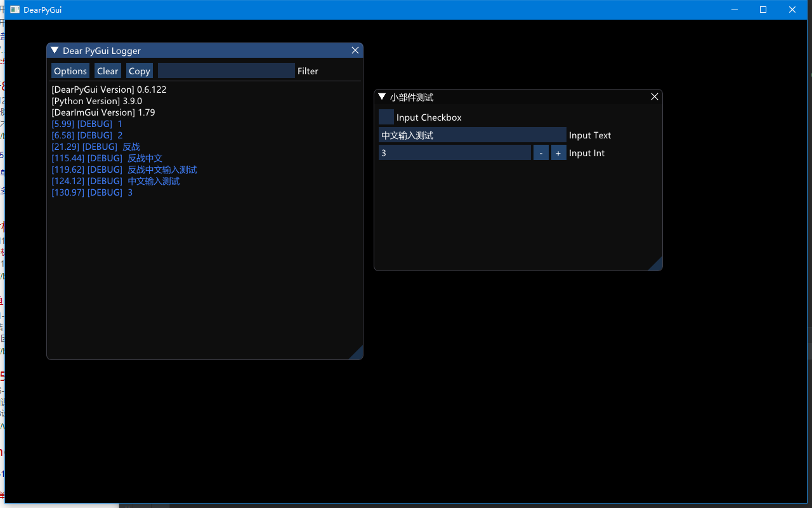The image size is (812, 508).
Task: Click the 小部件测试 window resize grip
Action: tap(658, 265)
